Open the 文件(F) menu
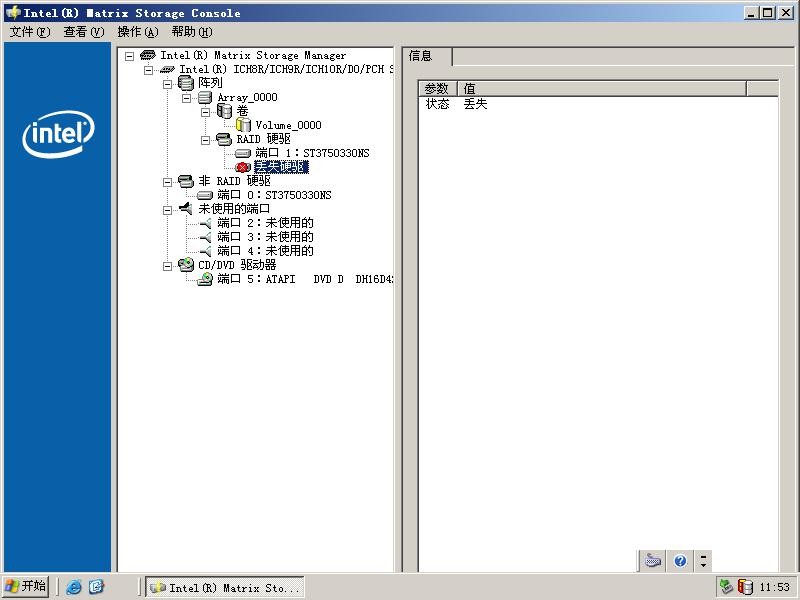The height and width of the screenshot is (600, 800). pos(29,32)
